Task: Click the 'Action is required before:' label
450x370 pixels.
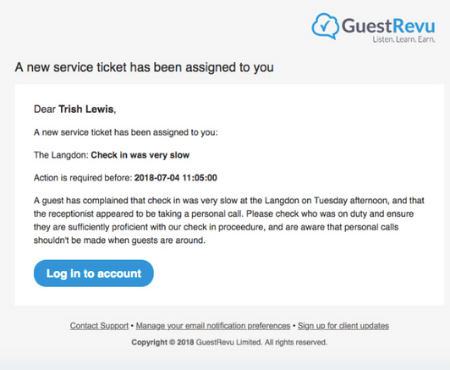Action: click(83, 178)
